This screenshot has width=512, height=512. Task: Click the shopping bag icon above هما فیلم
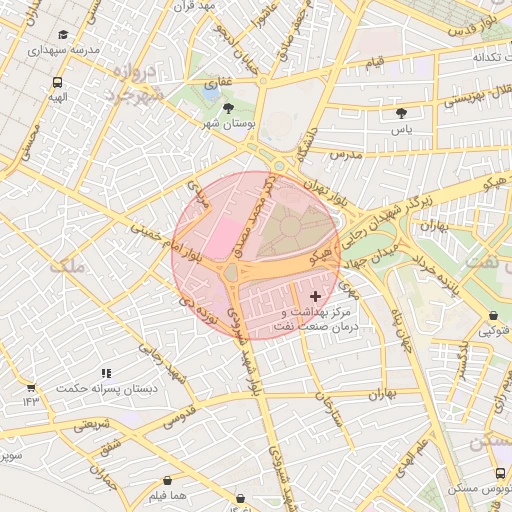pos(167,480)
